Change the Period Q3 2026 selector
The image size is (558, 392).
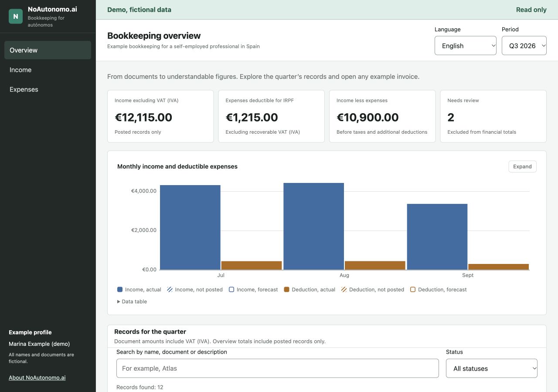524,46
